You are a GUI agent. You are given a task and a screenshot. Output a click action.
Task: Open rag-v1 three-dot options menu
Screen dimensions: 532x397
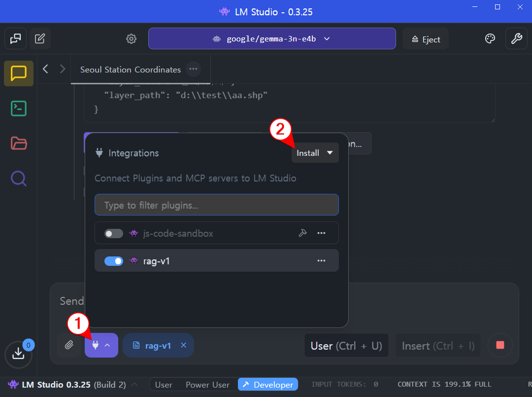[321, 261]
